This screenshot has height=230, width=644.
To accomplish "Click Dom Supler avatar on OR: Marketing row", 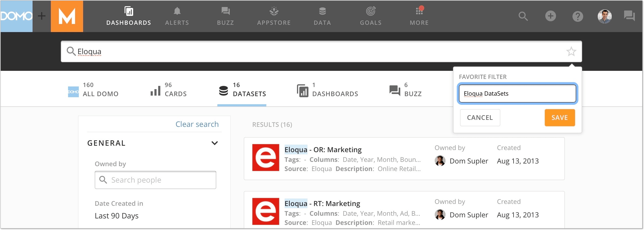I will pos(440,161).
